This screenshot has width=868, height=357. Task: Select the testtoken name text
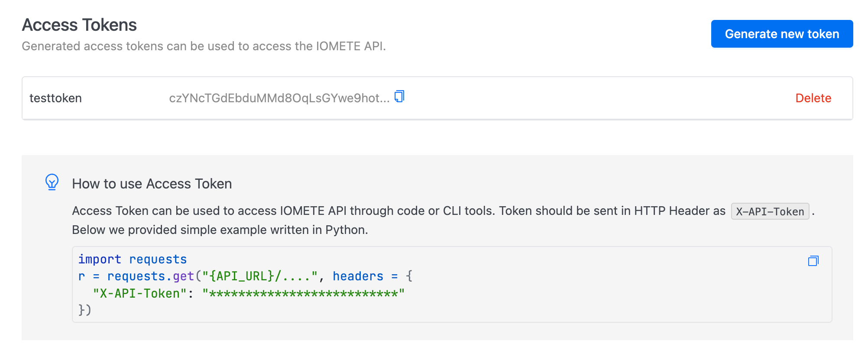point(55,98)
